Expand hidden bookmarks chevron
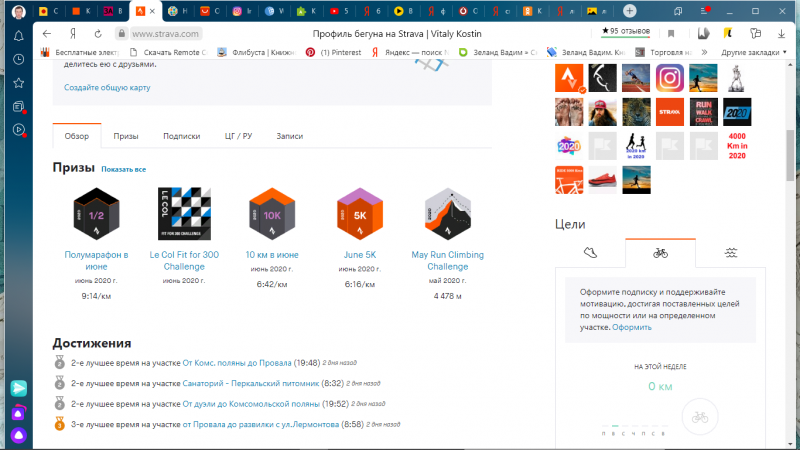Image resolution: width=800 pixels, height=450 pixels. pos(705,52)
